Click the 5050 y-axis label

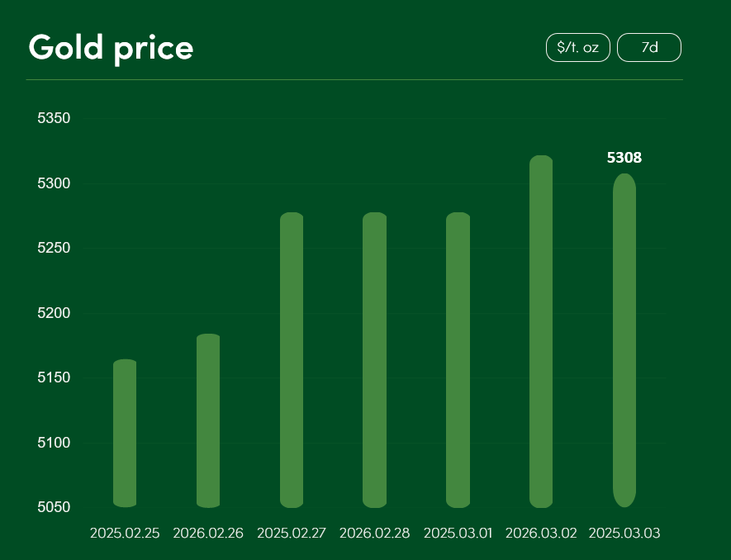tap(55, 507)
